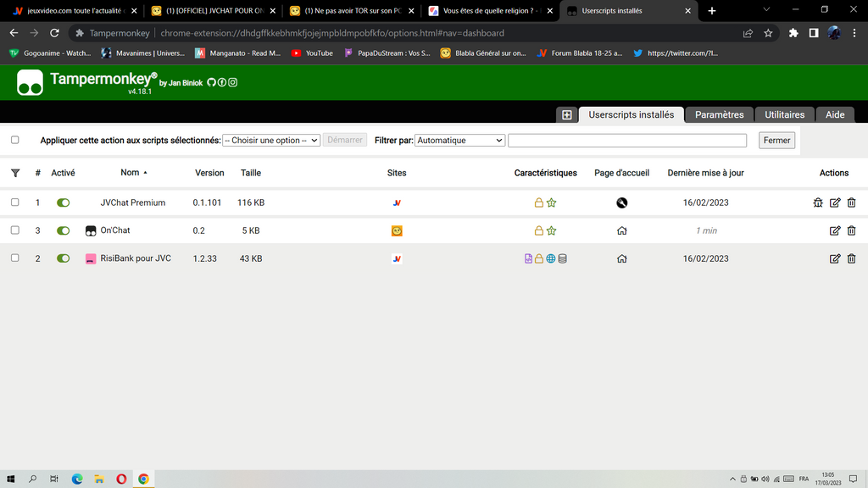Sort by Dernière mise à jour column
The image size is (868, 488).
coord(705,173)
